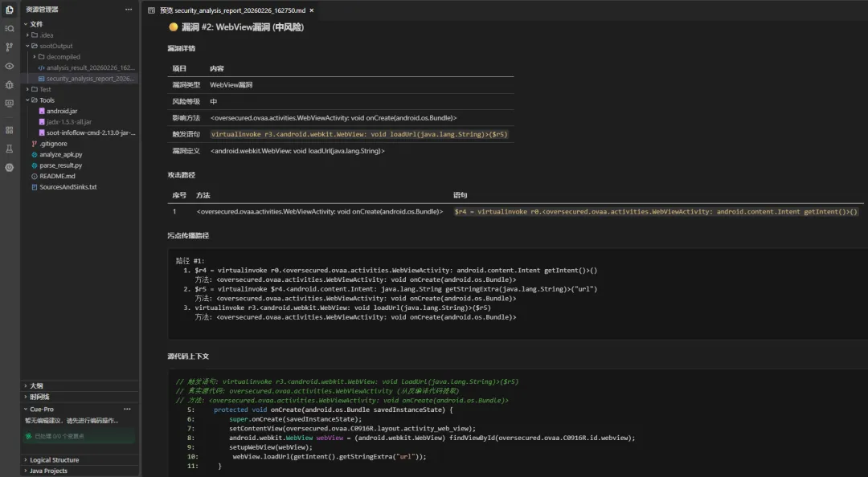Click the highlighted 触发语句 loadUrl code value
868x477 pixels.
pos(359,134)
